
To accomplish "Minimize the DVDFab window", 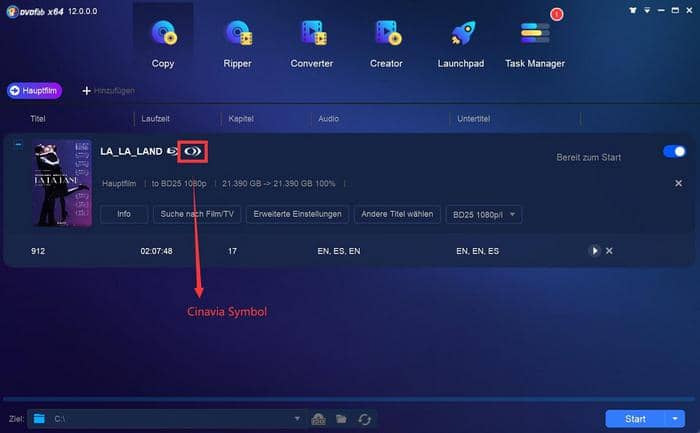I will click(x=661, y=10).
